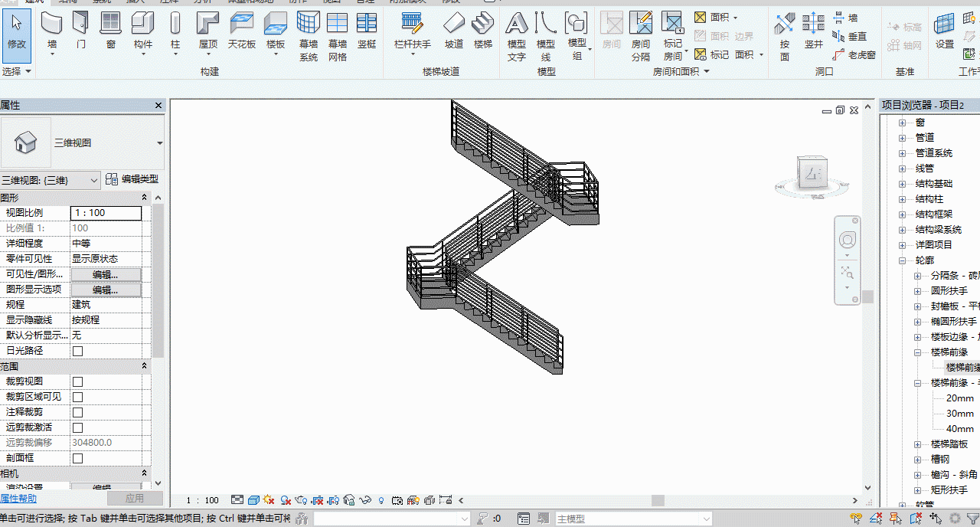Screen dimensions: 980x527
Task: Start the 幕墙系统 curtain system tool
Action: (309, 37)
